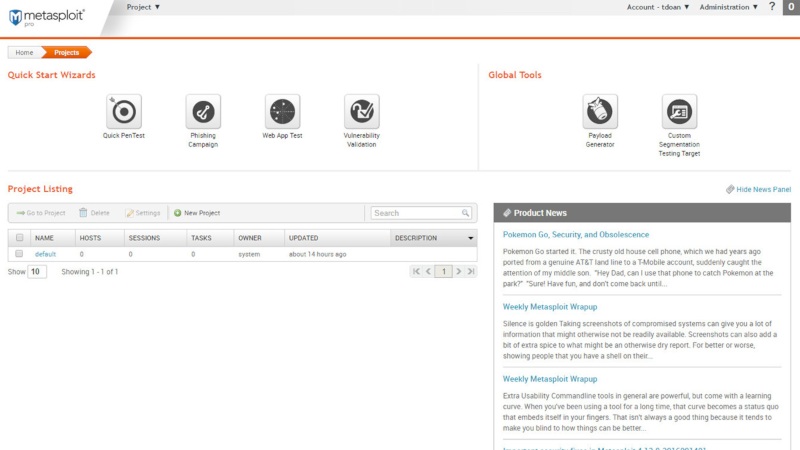The width and height of the screenshot is (800, 450).
Task: Create a New Project
Action: point(197,213)
